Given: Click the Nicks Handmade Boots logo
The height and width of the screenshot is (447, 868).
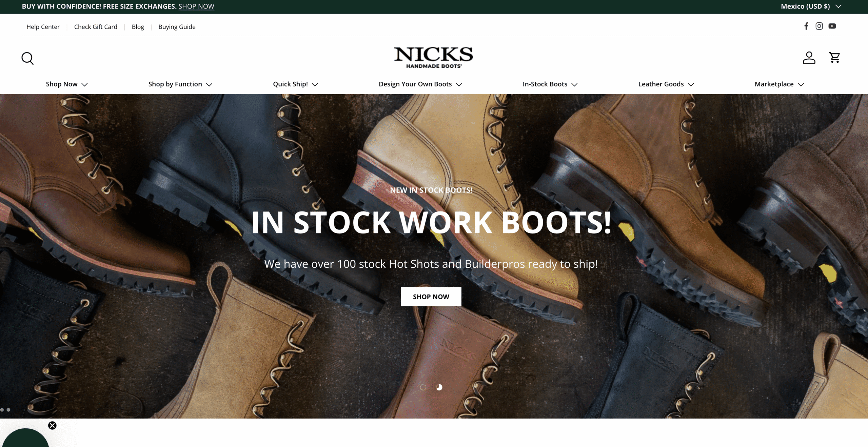Looking at the screenshot, I should [433, 58].
